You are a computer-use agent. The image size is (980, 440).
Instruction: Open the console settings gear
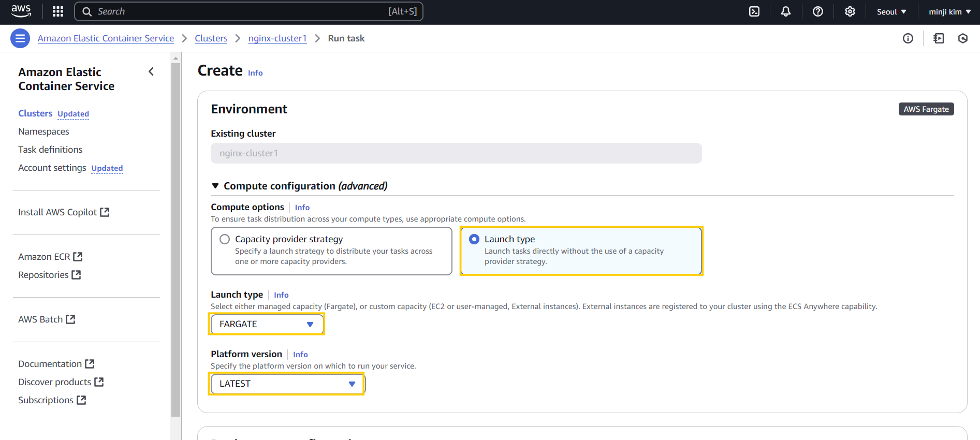click(850, 11)
